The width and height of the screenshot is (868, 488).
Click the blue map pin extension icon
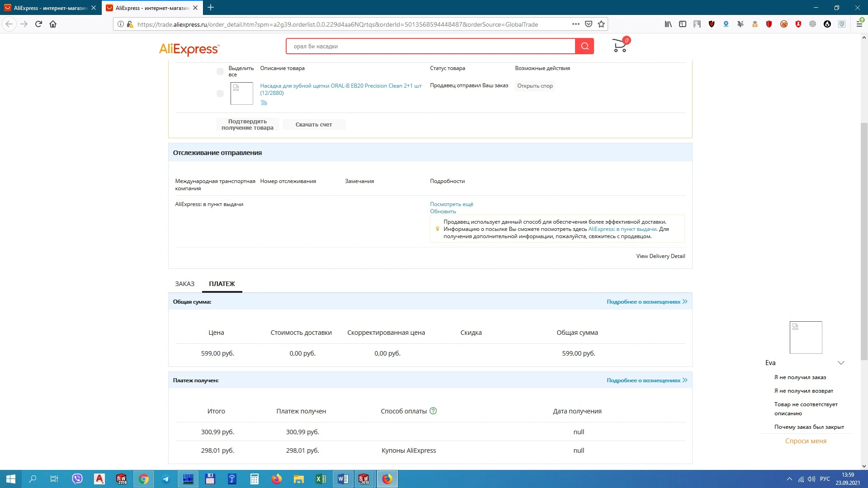[726, 24]
